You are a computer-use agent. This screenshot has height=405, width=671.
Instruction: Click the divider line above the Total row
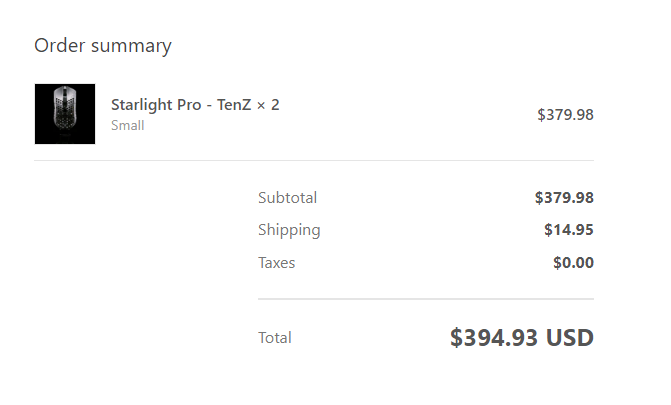[x=426, y=299]
